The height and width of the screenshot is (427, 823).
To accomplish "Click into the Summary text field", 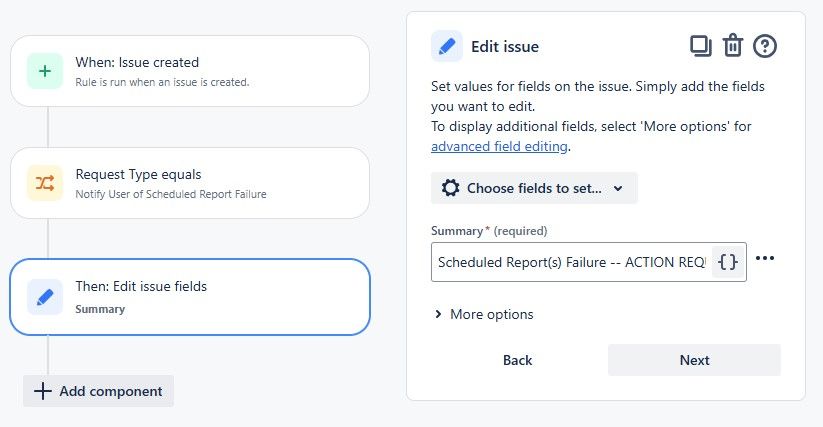I will tap(572, 262).
